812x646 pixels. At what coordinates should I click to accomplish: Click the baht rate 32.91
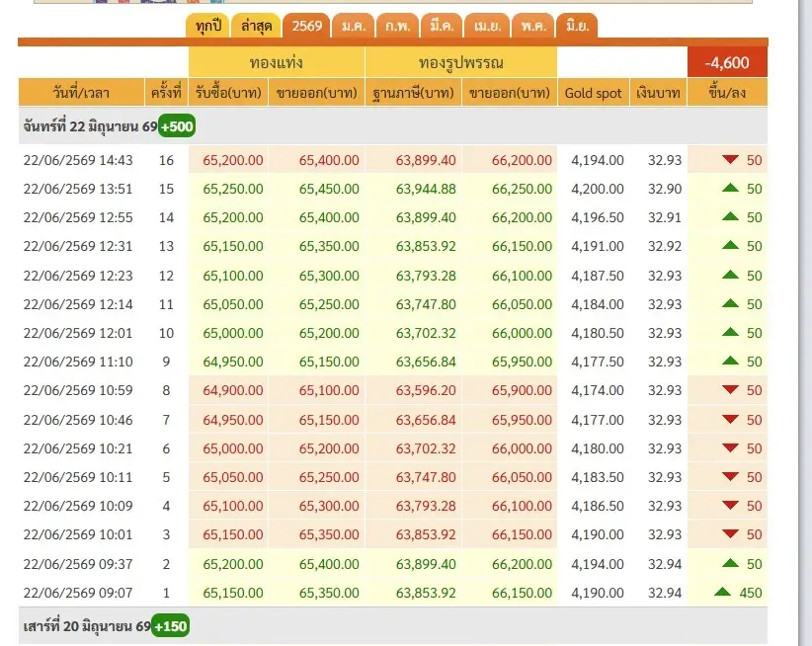[665, 217]
